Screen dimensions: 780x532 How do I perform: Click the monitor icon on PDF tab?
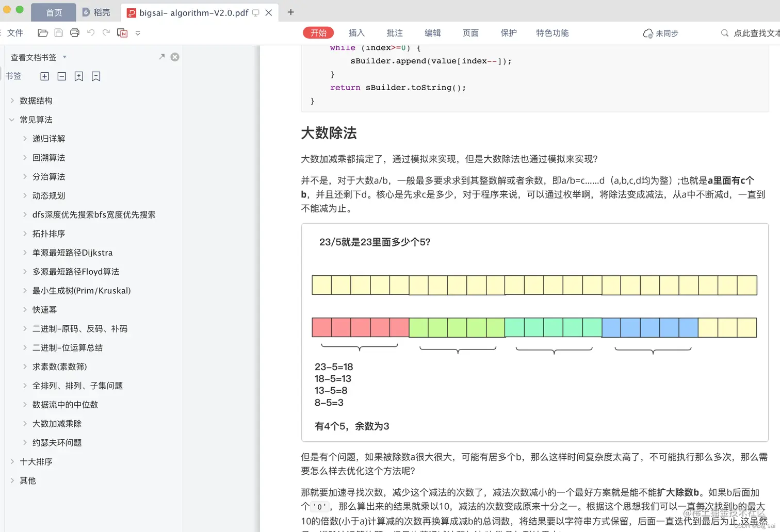pos(256,13)
